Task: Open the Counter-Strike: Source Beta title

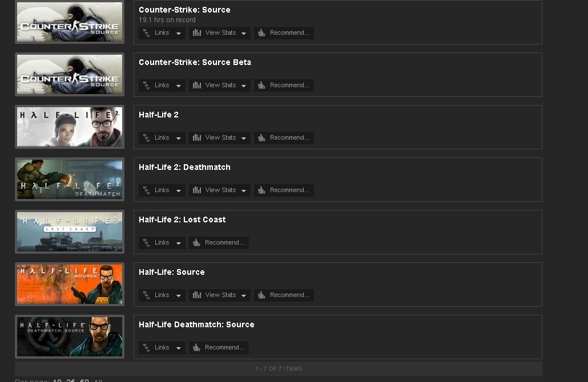Action: tap(195, 63)
